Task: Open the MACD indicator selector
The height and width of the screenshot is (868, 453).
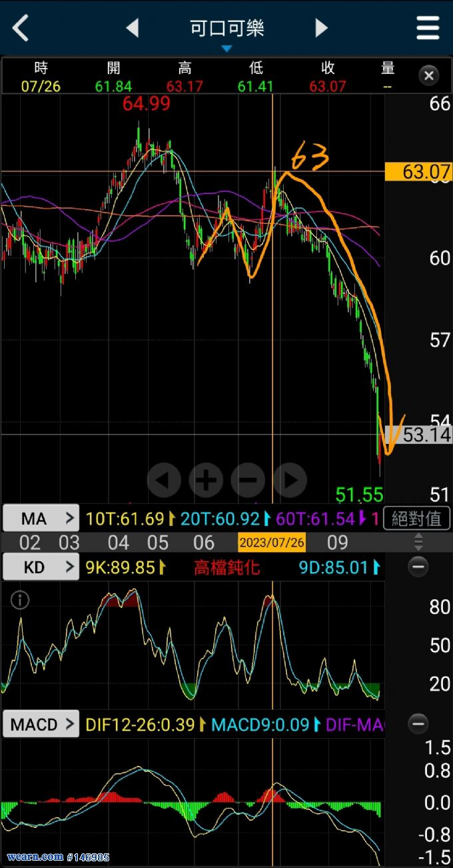Action: point(41,724)
